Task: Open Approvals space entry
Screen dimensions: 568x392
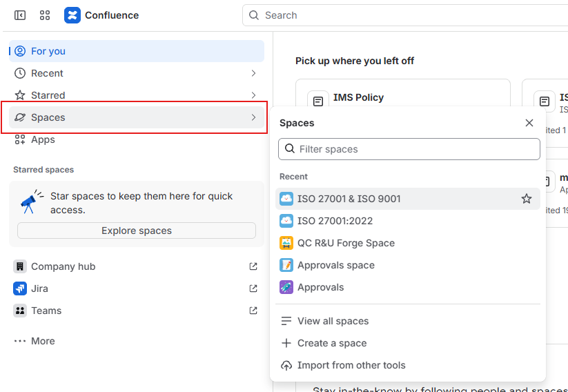Action: tap(408, 265)
